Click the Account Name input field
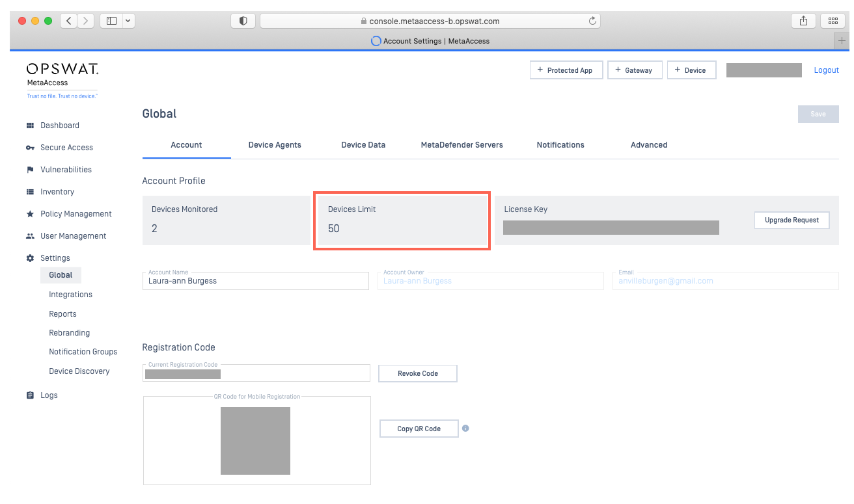 (256, 281)
